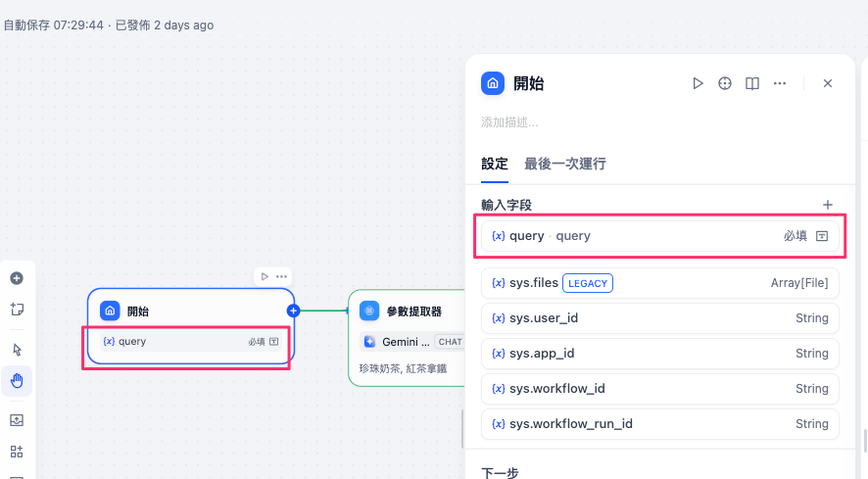This screenshot has height=479, width=868.
Task: Switch to the 最後一次運行 tab
Action: point(564,164)
